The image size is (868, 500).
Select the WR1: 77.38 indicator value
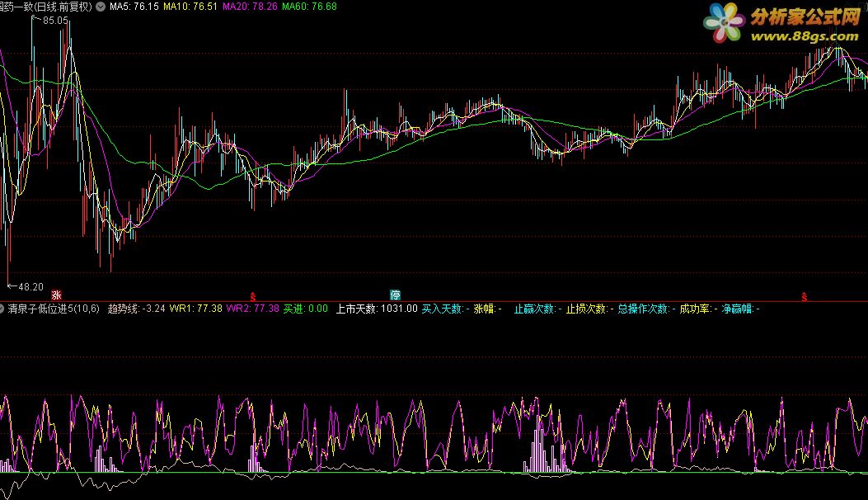(x=196, y=309)
